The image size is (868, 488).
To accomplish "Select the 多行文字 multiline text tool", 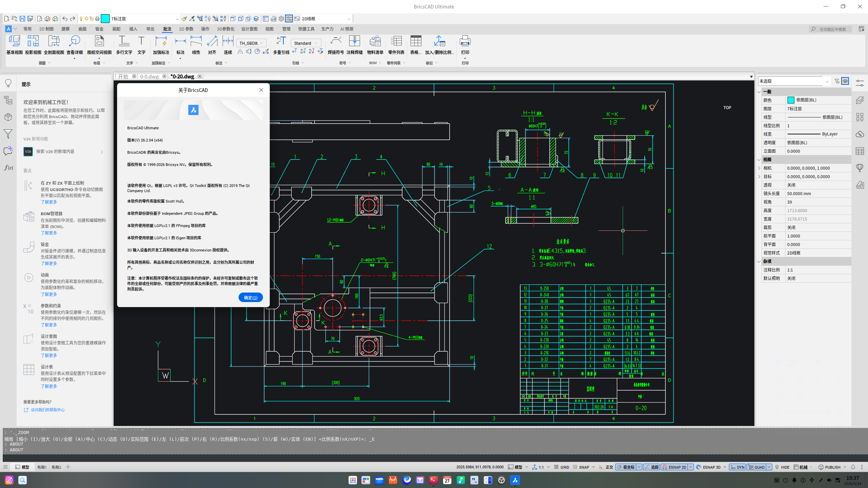I will coord(124,45).
